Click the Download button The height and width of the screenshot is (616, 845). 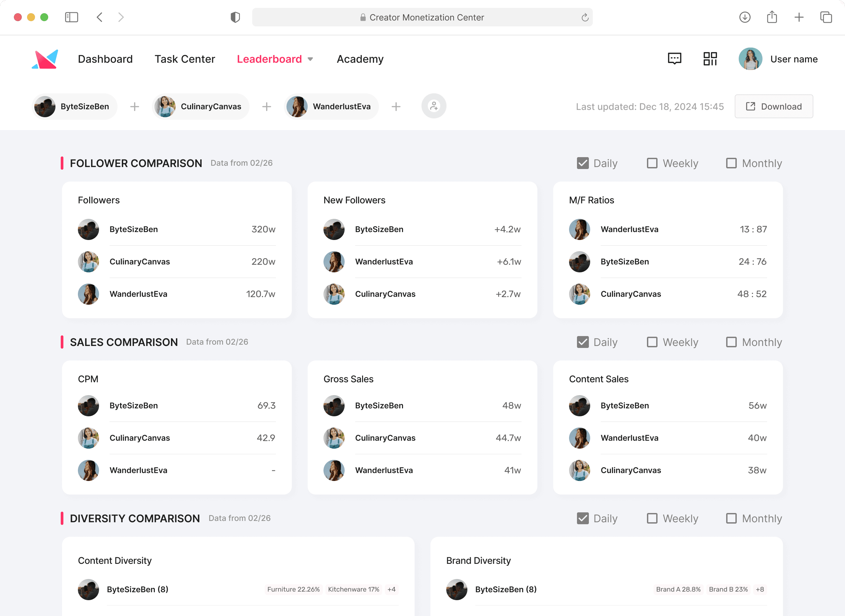[774, 106]
